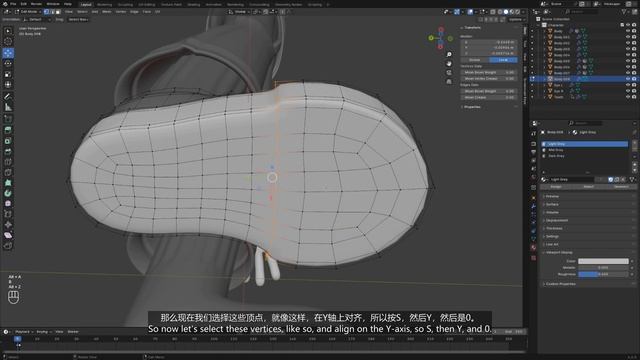640x360 pixels.
Task: Click the pan view hand icon
Action: [449, 64]
